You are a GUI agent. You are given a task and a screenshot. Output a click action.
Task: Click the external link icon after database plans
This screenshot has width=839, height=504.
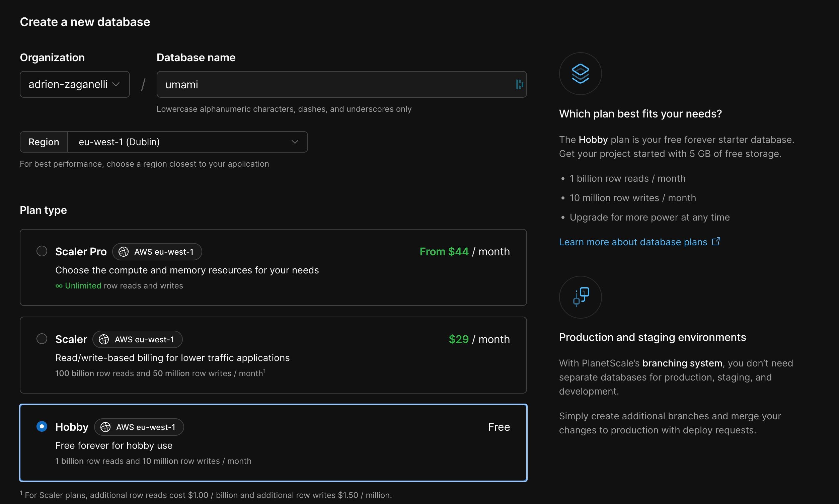point(716,242)
